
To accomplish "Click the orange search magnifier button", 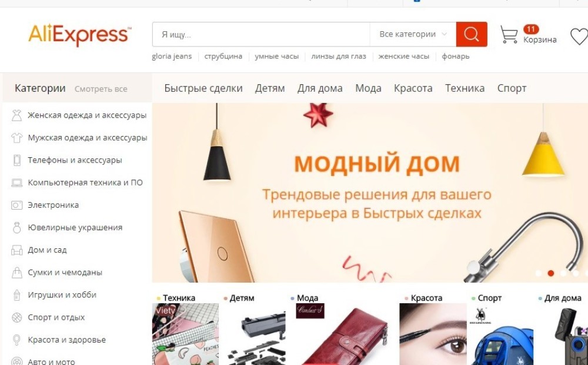I will point(472,34).
